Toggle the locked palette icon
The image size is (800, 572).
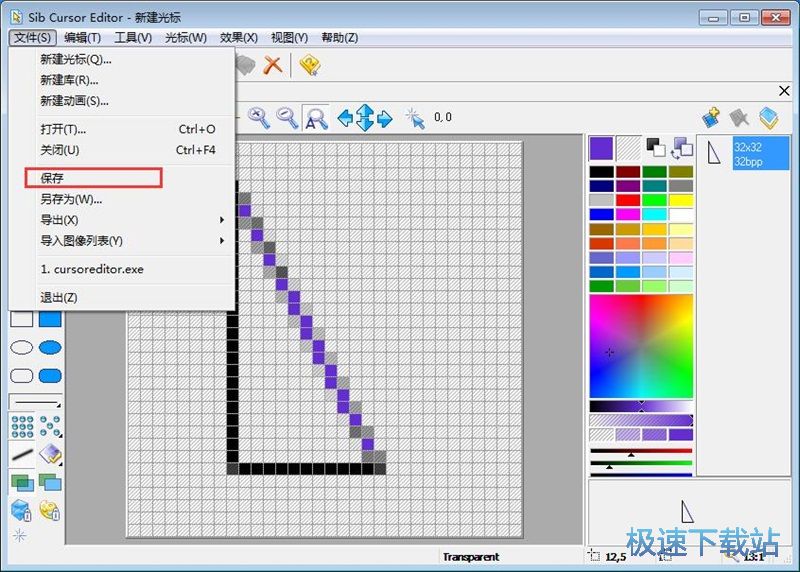[x=50, y=511]
